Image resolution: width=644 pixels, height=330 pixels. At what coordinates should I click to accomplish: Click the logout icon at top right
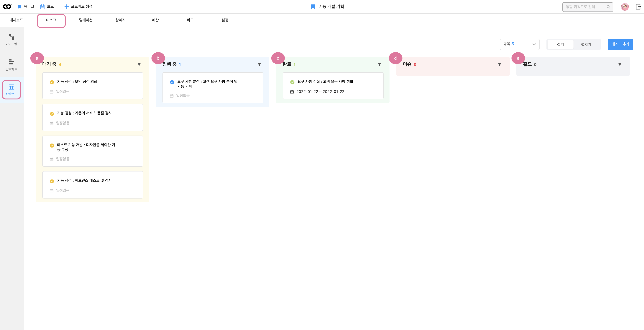click(638, 7)
